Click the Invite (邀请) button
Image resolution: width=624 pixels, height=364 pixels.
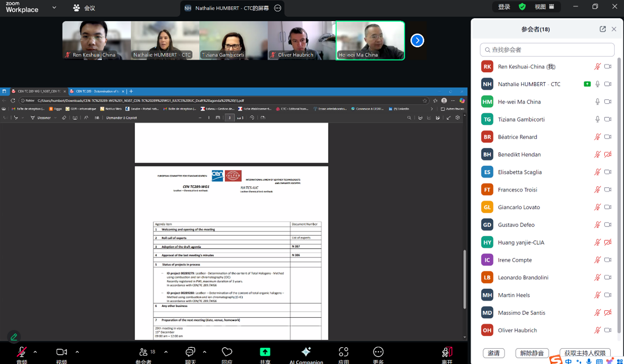coord(494,353)
